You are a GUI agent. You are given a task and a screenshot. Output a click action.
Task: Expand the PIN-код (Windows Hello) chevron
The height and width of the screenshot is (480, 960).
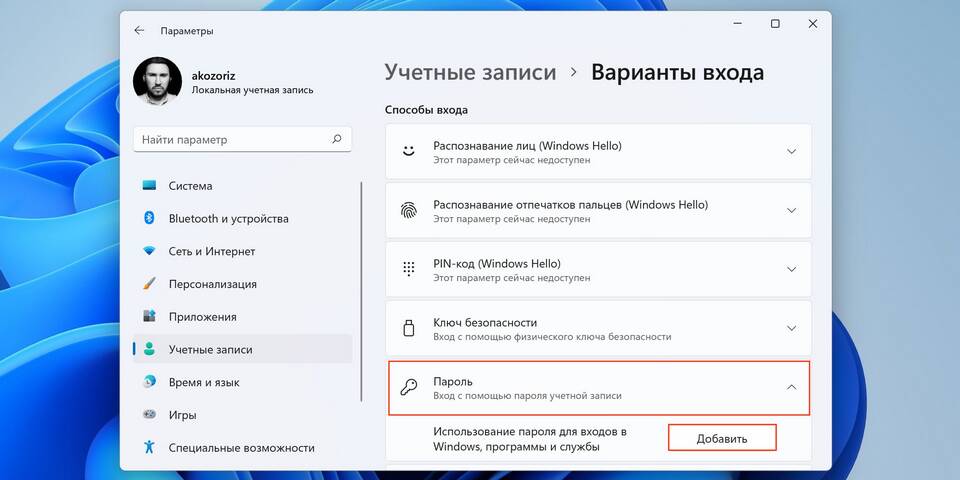[791, 270]
